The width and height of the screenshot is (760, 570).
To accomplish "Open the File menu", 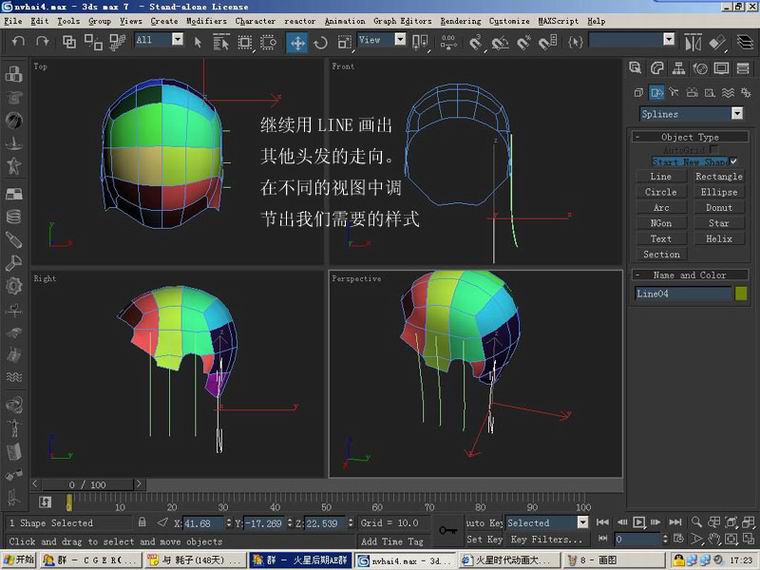I will pyautogui.click(x=13, y=21).
